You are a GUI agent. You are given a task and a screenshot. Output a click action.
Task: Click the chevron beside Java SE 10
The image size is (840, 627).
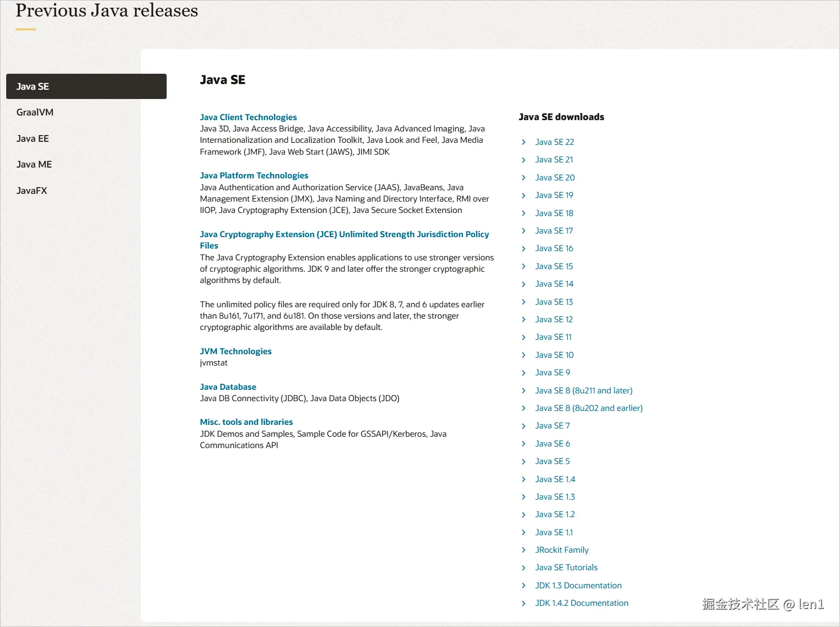point(523,355)
